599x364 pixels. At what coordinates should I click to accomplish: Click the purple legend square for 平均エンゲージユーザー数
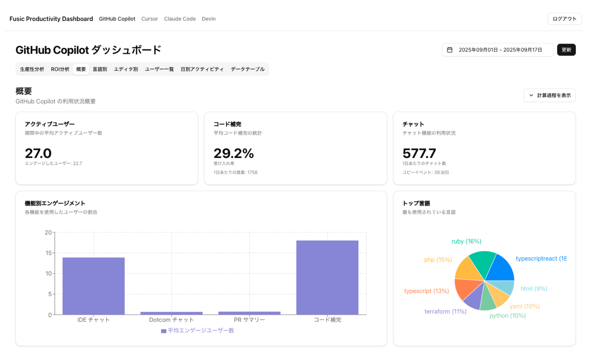click(x=164, y=331)
